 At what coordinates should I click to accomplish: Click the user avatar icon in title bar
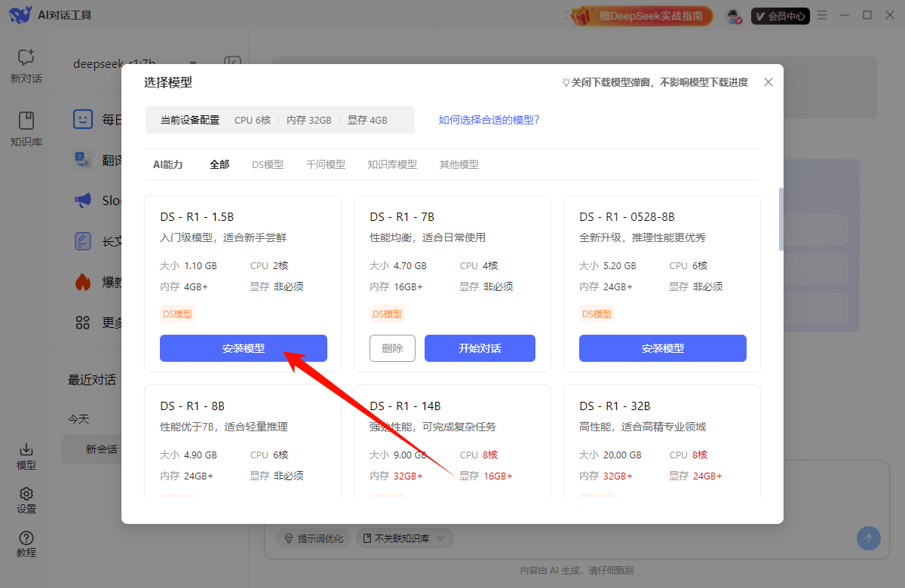[733, 16]
